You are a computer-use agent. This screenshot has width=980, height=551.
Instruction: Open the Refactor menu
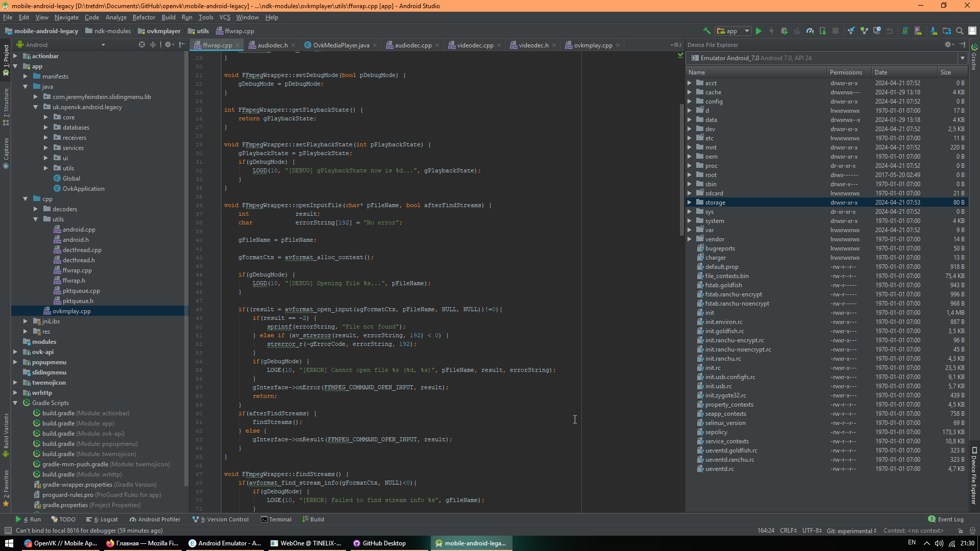click(143, 17)
